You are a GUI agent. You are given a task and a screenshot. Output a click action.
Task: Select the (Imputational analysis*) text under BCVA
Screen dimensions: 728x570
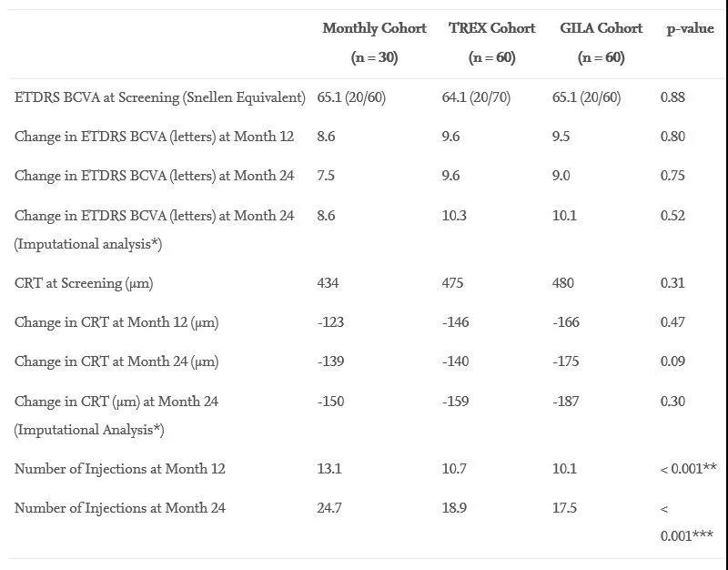point(88,244)
